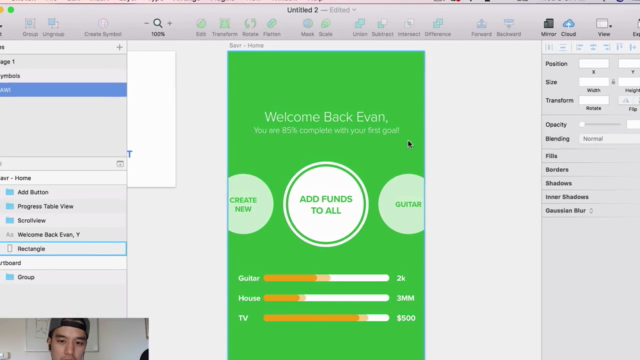Focus the Size Width input field
The width and height of the screenshot is (640, 360).
594,82
